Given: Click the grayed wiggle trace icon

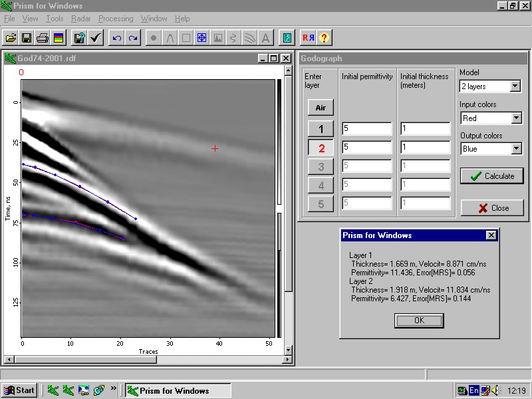Looking at the screenshot, I should [x=233, y=38].
